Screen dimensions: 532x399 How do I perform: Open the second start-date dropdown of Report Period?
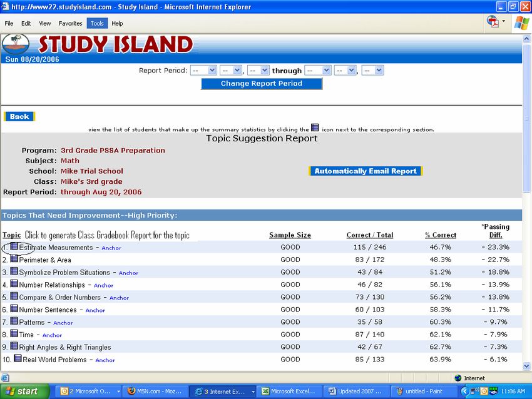(231, 71)
